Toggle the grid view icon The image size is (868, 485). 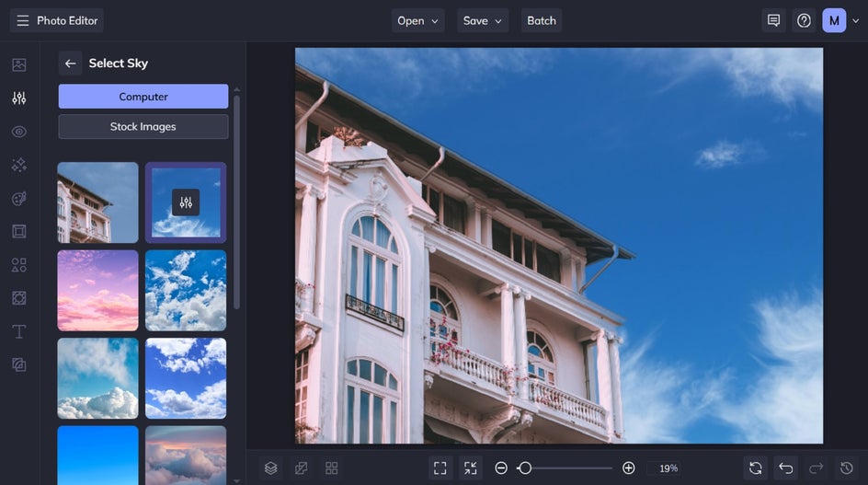(x=332, y=468)
